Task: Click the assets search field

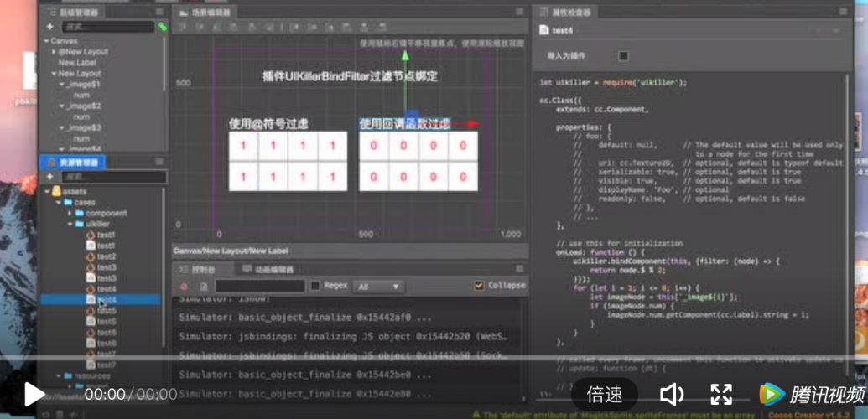Action: [113, 177]
